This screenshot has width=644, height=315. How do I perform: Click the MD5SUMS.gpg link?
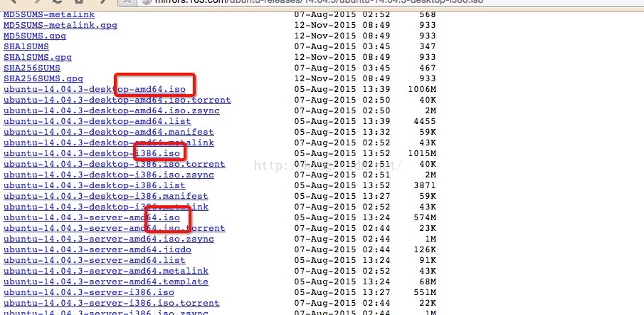(34, 36)
